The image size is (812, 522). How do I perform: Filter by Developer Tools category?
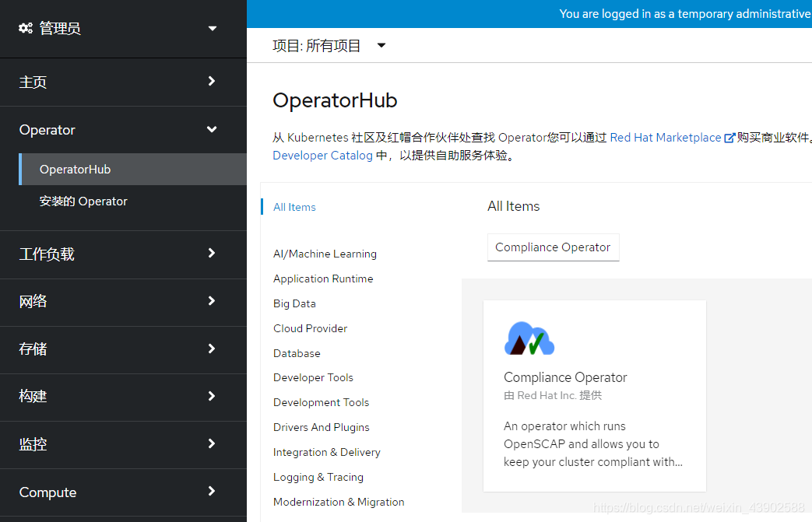(313, 377)
